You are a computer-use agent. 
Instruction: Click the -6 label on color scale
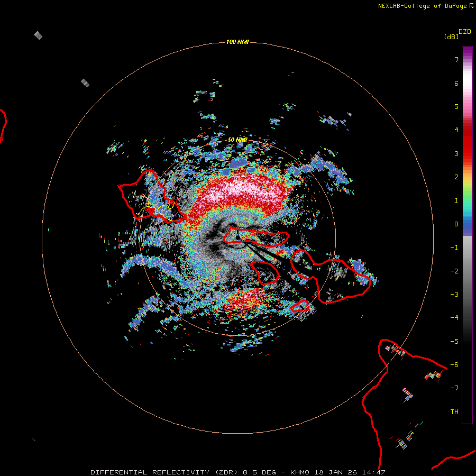pyautogui.click(x=454, y=365)
